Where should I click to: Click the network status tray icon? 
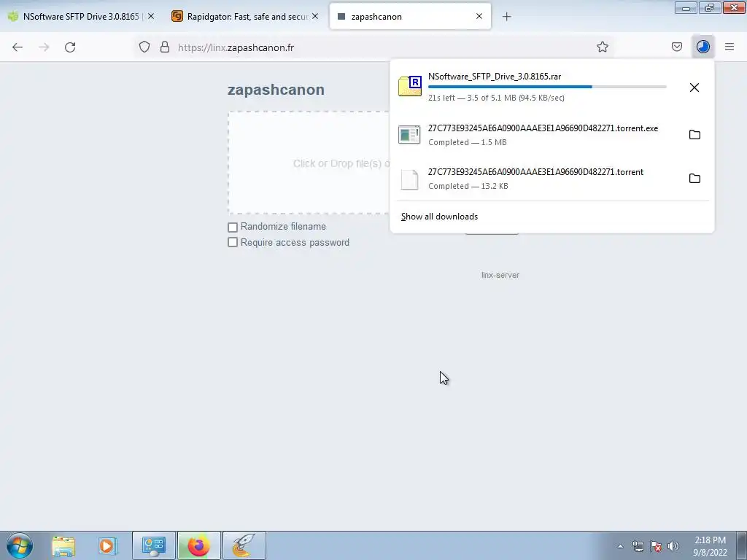638,546
